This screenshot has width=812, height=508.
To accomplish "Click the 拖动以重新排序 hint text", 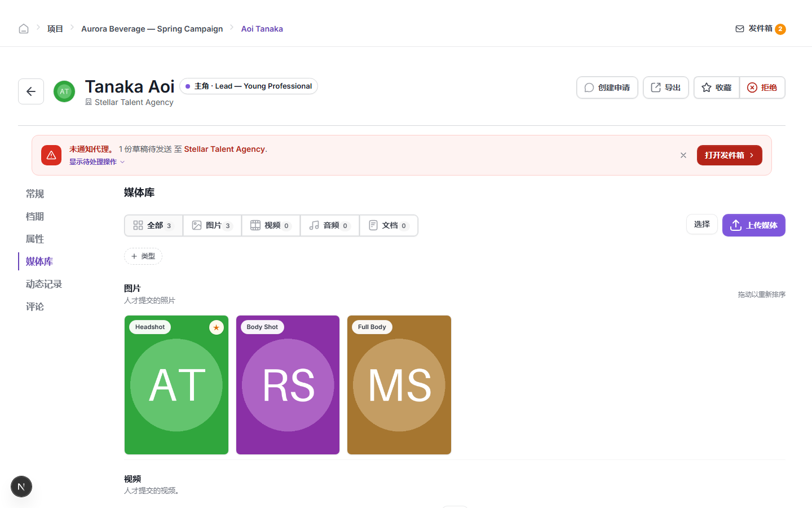I will pyautogui.click(x=762, y=294).
